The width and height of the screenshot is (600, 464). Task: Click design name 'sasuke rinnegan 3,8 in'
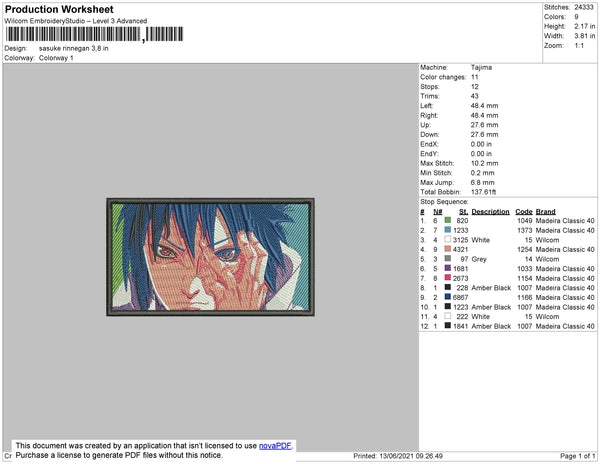point(73,49)
